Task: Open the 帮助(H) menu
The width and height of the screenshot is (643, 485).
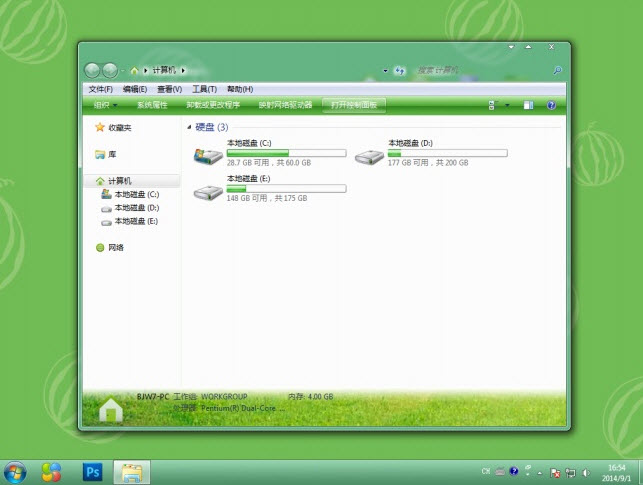Action: [240, 89]
